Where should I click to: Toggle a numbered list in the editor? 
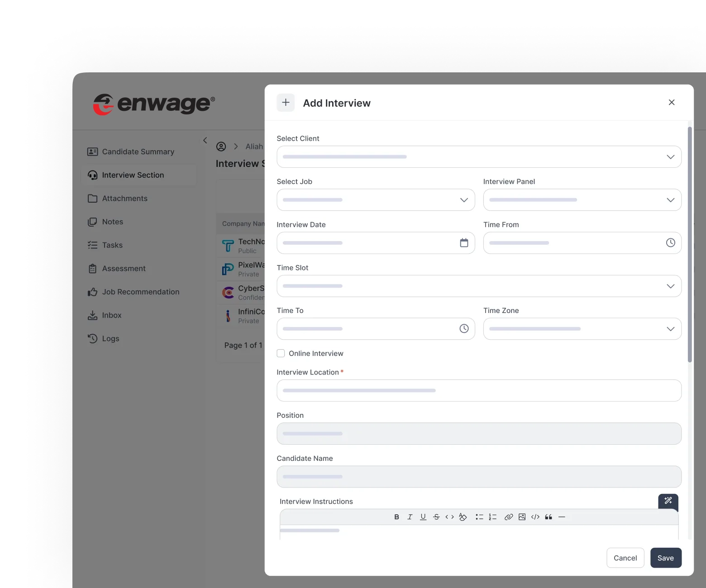(x=493, y=517)
